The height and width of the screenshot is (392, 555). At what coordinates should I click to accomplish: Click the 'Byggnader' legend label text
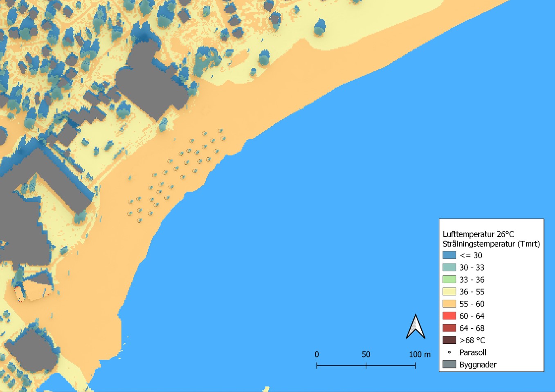pos(478,365)
